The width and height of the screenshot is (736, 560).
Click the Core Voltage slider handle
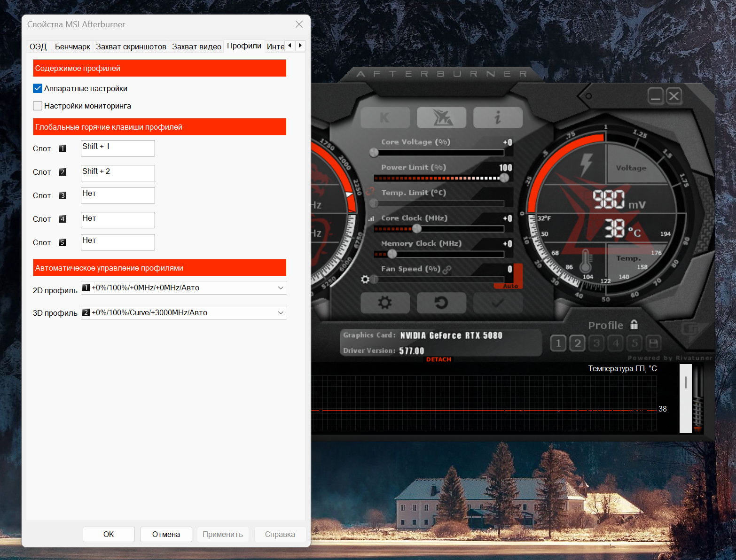(x=374, y=153)
